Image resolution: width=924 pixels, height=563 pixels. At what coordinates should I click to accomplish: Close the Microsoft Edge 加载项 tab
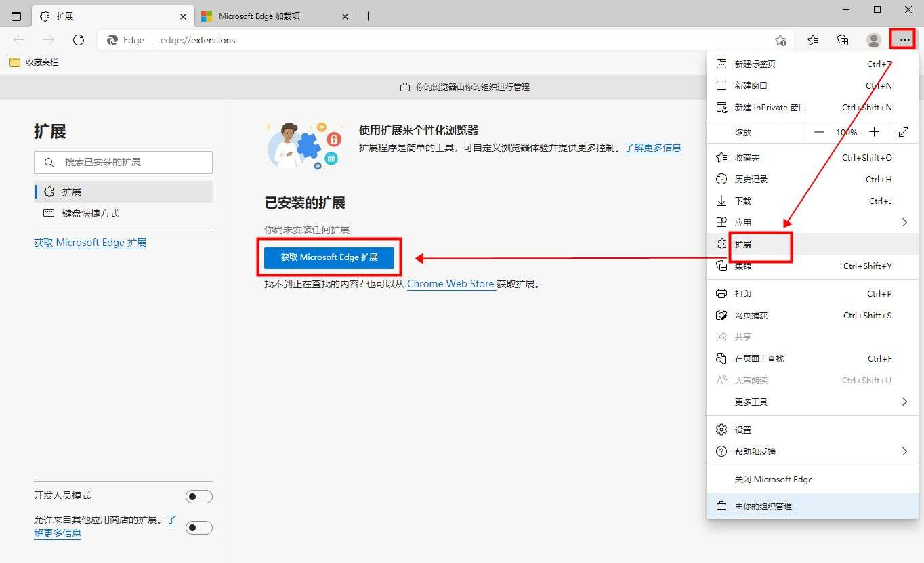[345, 16]
